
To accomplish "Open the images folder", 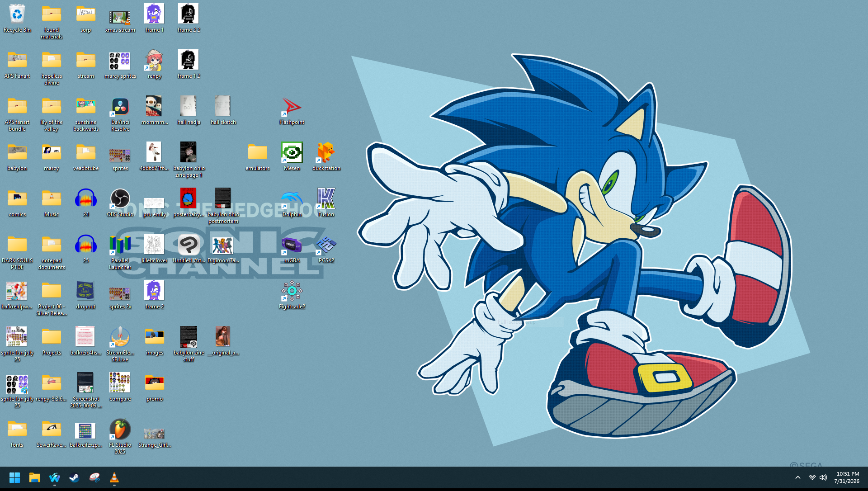I will tap(154, 341).
